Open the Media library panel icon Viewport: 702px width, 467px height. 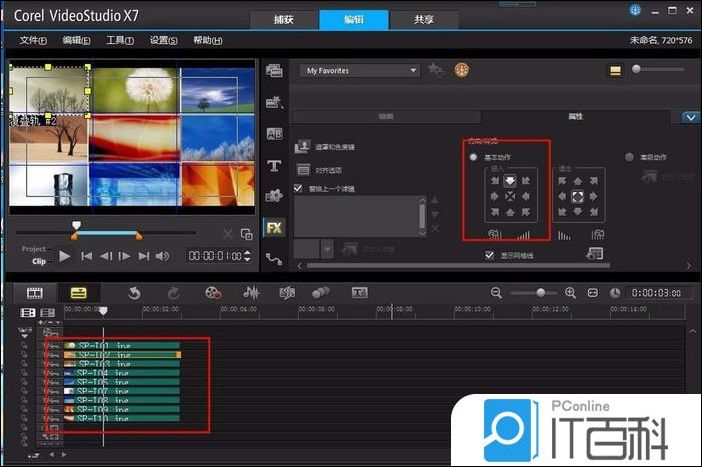click(x=274, y=71)
